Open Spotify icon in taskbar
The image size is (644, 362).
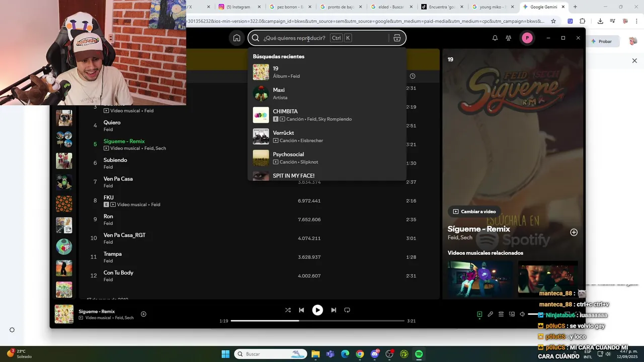click(x=419, y=354)
